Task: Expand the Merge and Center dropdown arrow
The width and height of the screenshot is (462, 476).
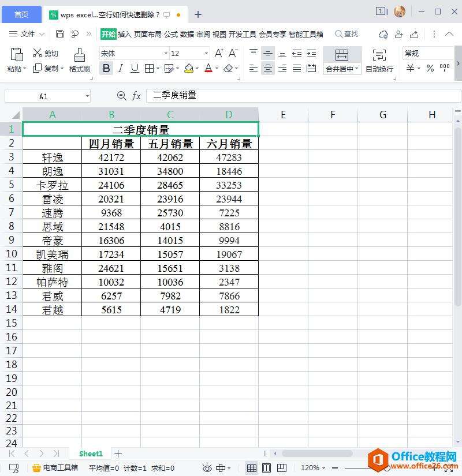Action: tap(357, 69)
